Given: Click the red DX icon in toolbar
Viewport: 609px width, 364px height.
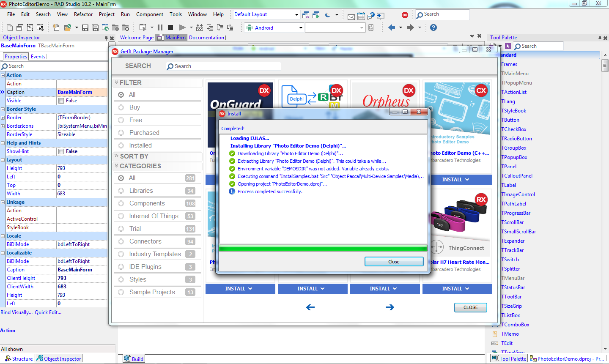Looking at the screenshot, I should (x=405, y=15).
